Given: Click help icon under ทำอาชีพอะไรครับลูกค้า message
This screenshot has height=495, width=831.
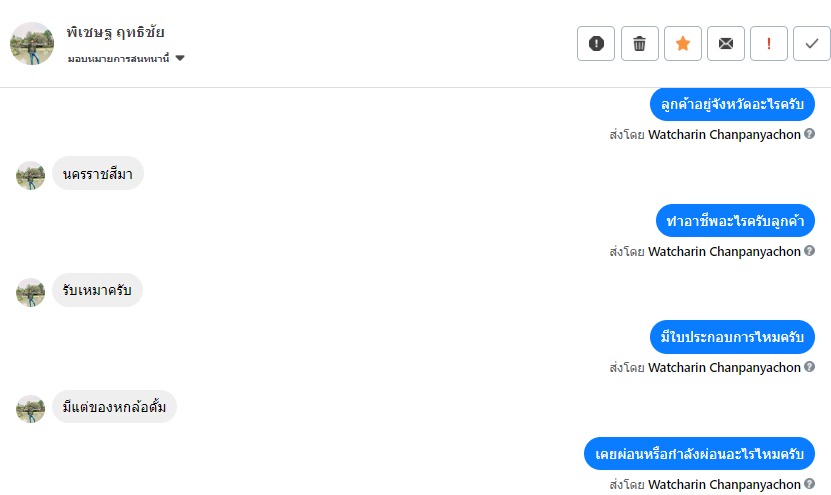Looking at the screenshot, I should [x=809, y=250].
